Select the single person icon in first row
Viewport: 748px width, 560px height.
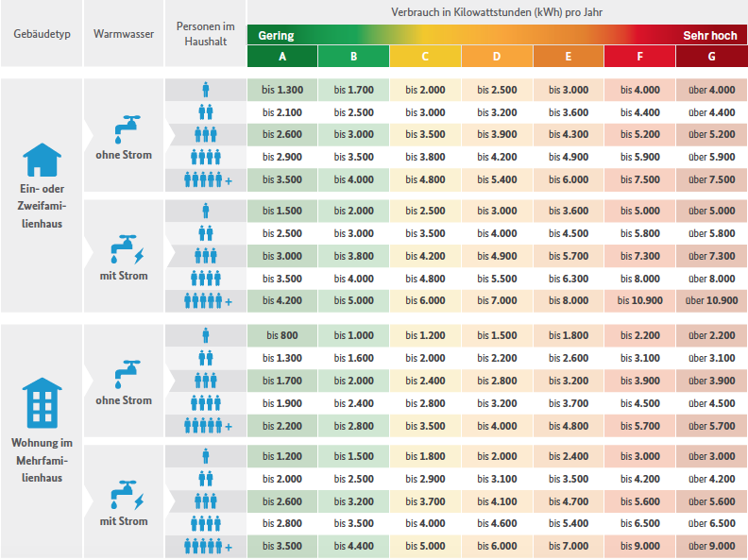pyautogui.click(x=206, y=90)
